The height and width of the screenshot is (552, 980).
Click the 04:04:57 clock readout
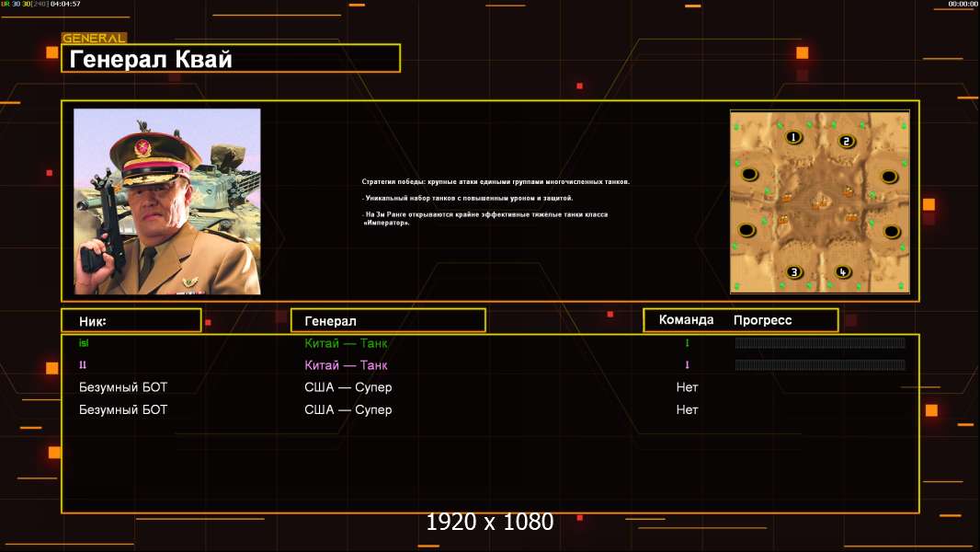pyautogui.click(x=65, y=4)
